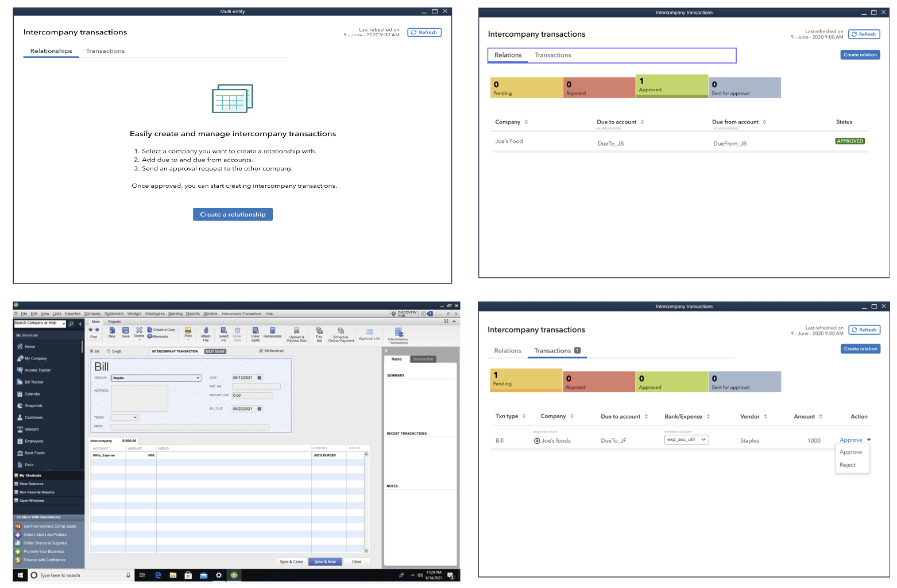Open Upload & Review Bills from the toolbar
Image resolution: width=897 pixels, height=588 pixels.
(296, 335)
